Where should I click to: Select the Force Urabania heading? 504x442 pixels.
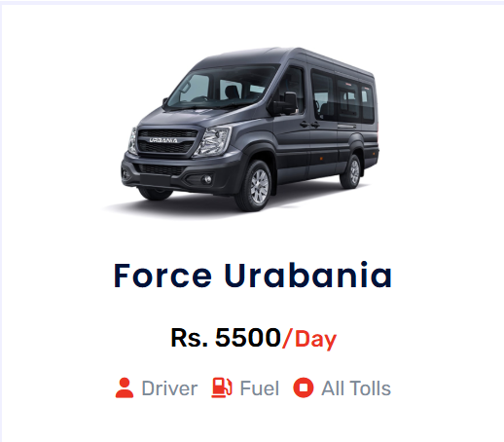[x=253, y=276]
